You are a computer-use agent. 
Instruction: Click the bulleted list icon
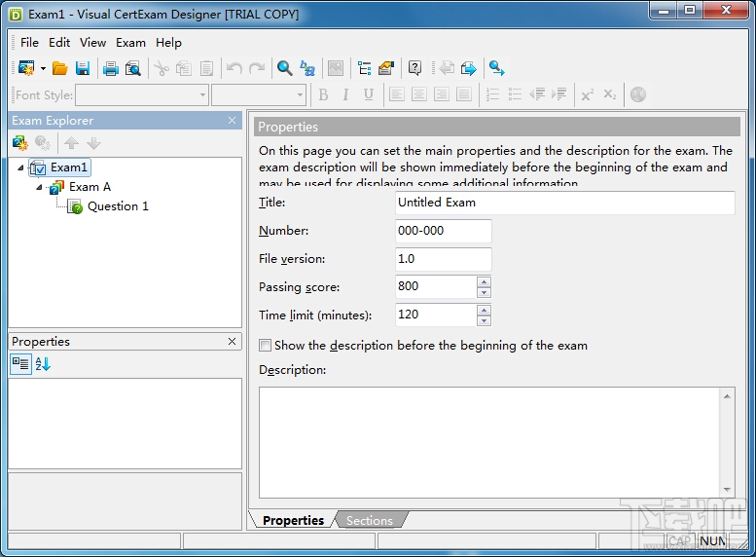pyautogui.click(x=515, y=94)
